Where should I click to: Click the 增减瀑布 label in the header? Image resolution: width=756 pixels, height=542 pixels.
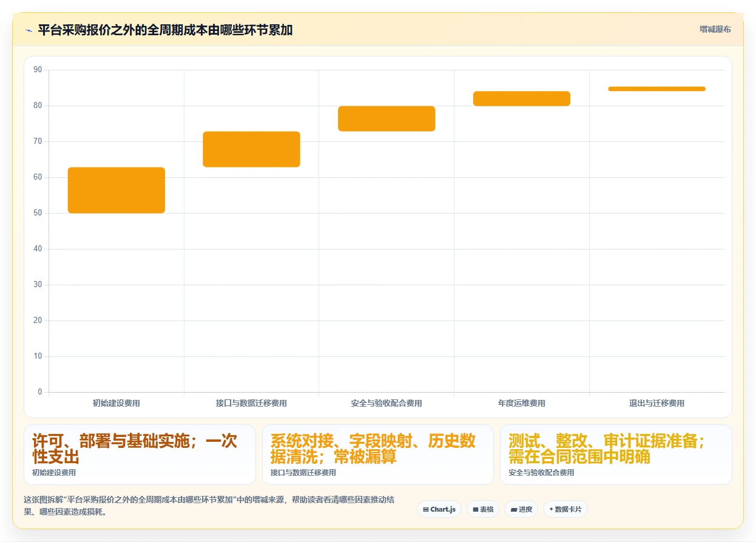(715, 29)
